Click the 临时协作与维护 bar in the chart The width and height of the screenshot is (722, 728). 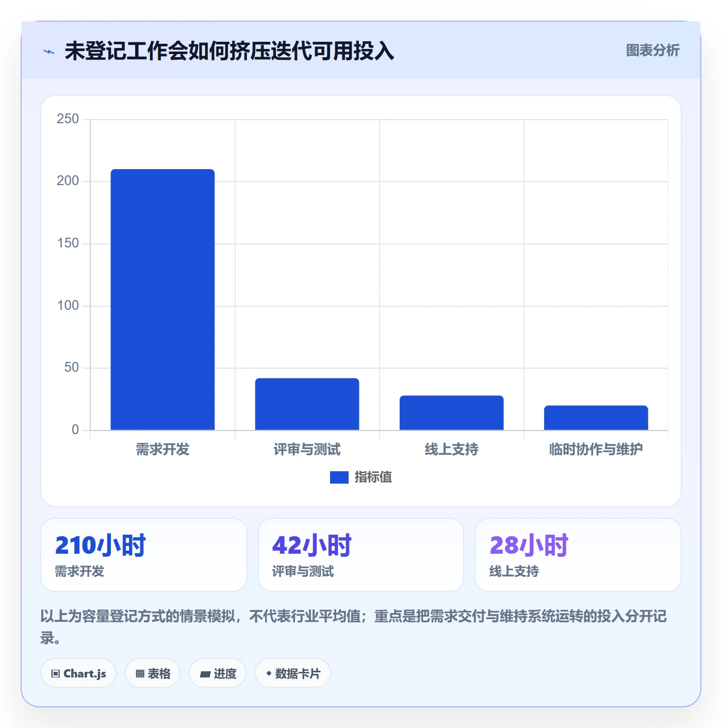(596, 418)
